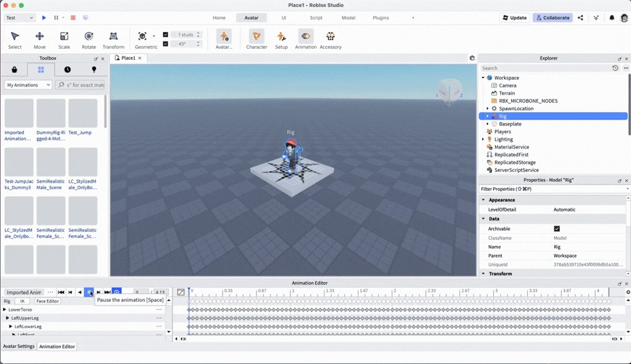Image resolution: width=631 pixels, height=364 pixels.
Task: Select the Select arrow tool
Action: 15,40
